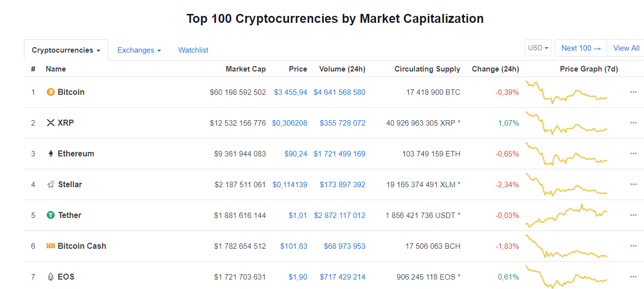View XRP's 7d price graph
The height and width of the screenshot is (289, 644).
pyautogui.click(x=566, y=123)
